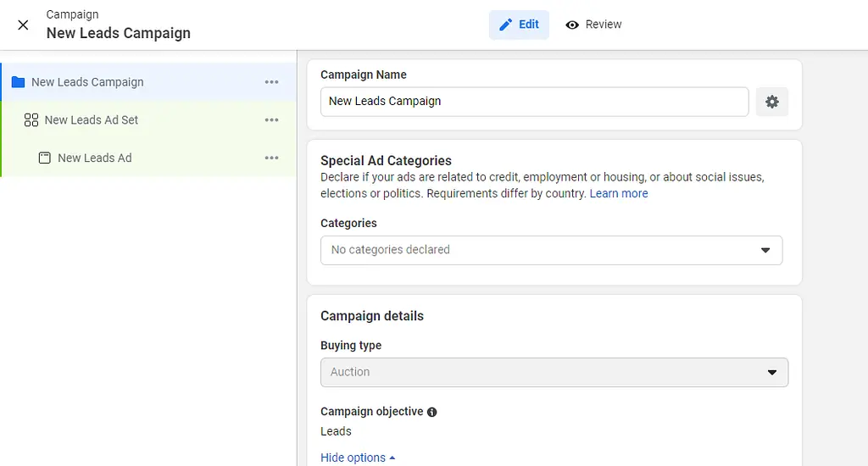Open more options for New Leads Ad
868x466 pixels.
pos(271,158)
